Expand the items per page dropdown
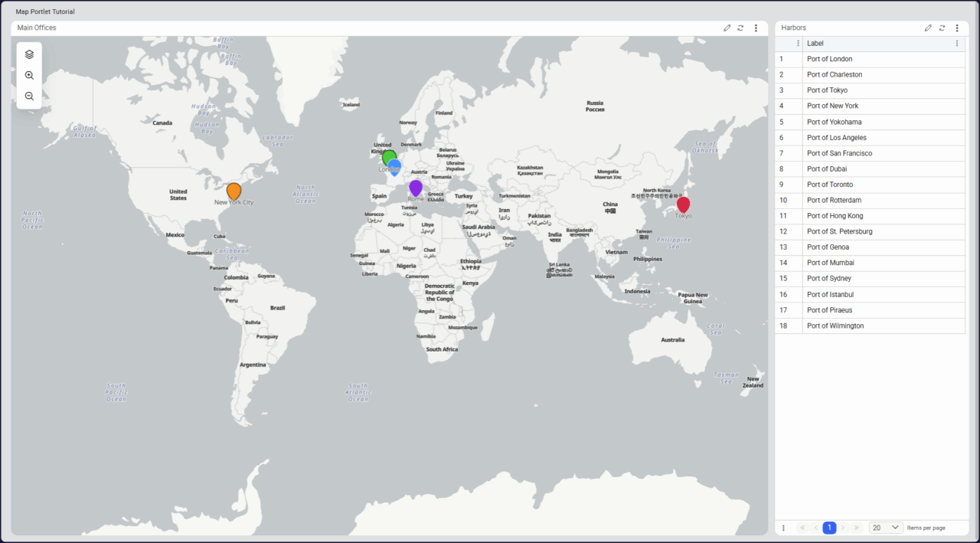The width and height of the screenshot is (980, 543). point(886,528)
